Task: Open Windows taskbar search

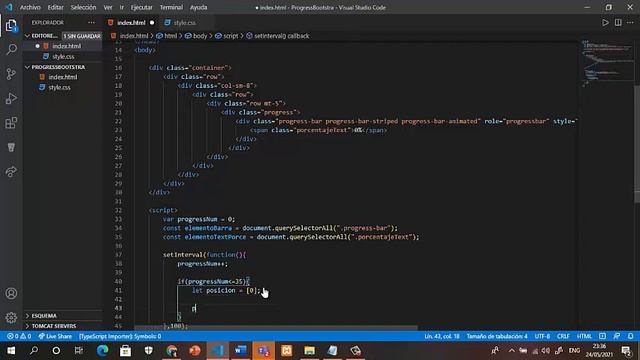Action: 34,351
